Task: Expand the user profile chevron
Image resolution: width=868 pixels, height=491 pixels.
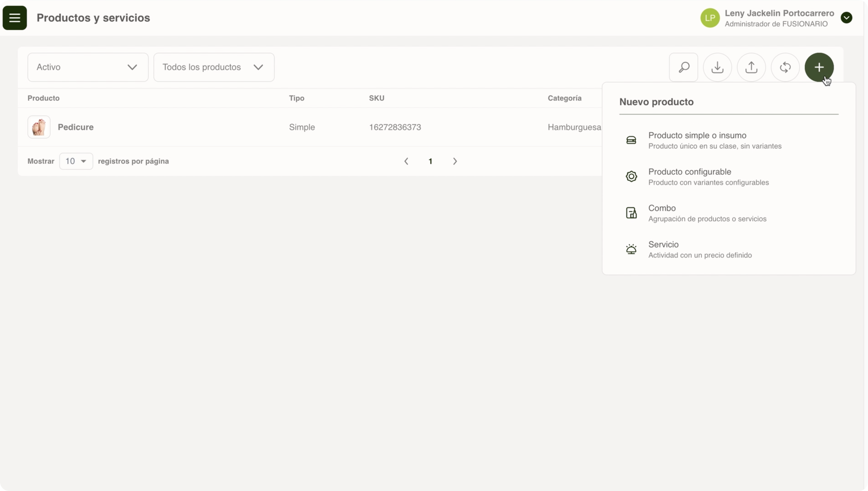Action: [846, 17]
